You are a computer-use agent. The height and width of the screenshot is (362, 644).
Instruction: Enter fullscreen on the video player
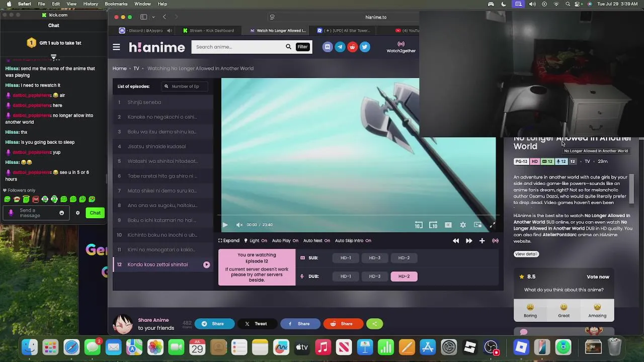point(492,225)
